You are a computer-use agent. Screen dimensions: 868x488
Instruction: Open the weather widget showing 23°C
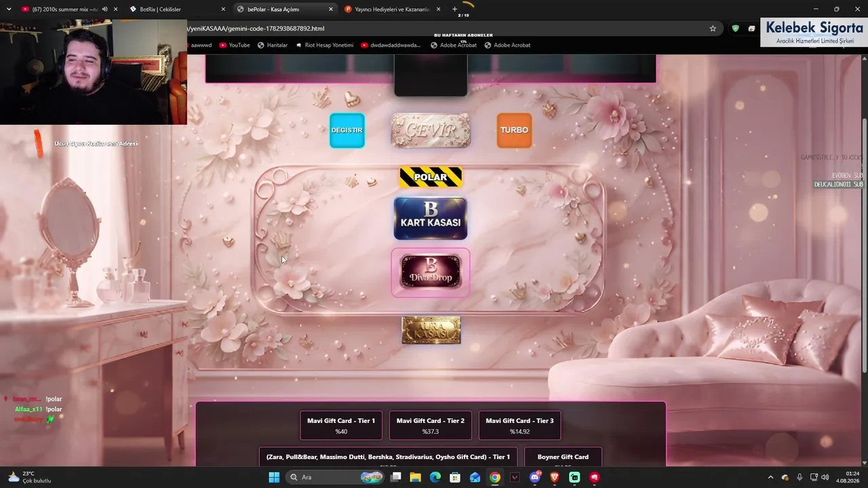click(29, 477)
